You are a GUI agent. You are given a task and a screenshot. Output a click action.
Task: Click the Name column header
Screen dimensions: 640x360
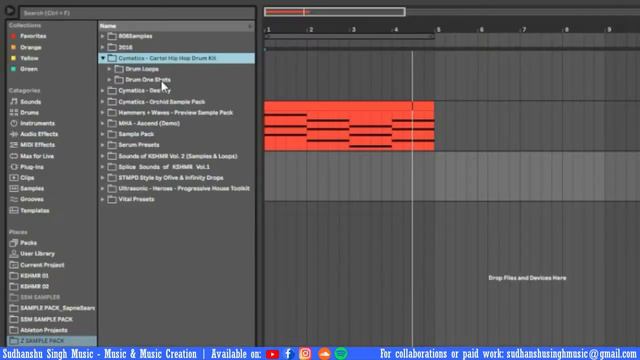coord(176,26)
